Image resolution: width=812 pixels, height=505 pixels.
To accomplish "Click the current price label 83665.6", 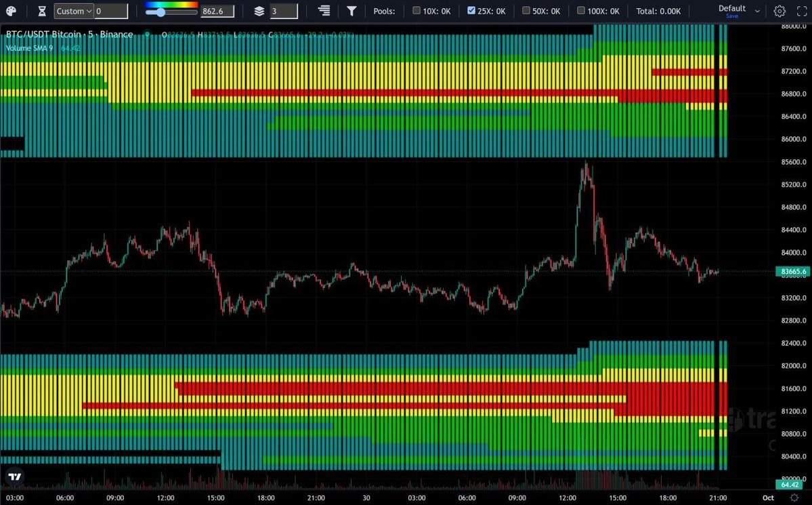I will click(793, 271).
